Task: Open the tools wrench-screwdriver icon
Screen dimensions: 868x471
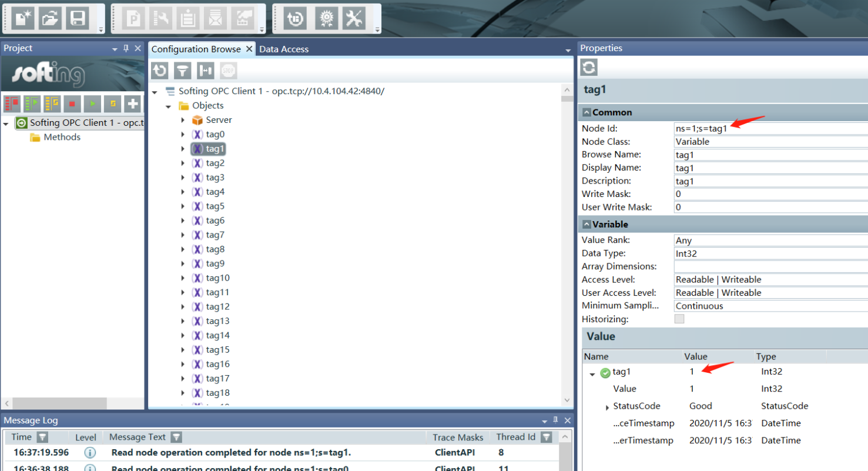Action: click(353, 18)
